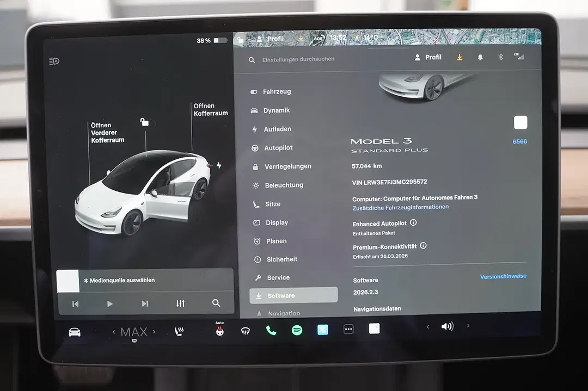Tap the blue 6566 link
Screen dimensions: 588x391
520,141
